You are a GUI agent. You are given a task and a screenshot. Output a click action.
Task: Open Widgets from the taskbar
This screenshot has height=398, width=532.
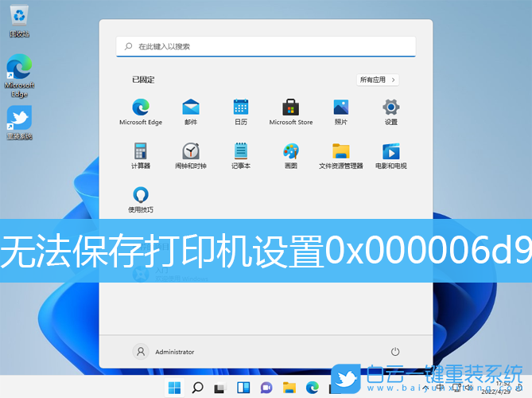(243, 388)
